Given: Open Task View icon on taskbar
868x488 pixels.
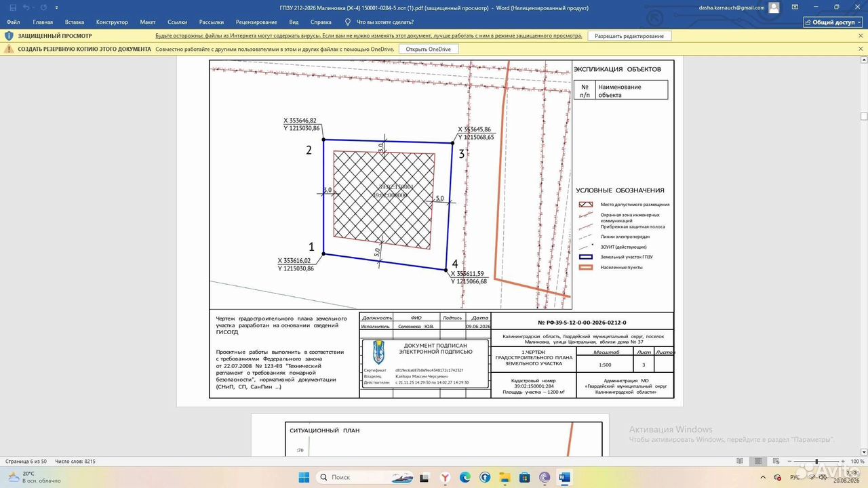Looking at the screenshot, I should point(426,477).
